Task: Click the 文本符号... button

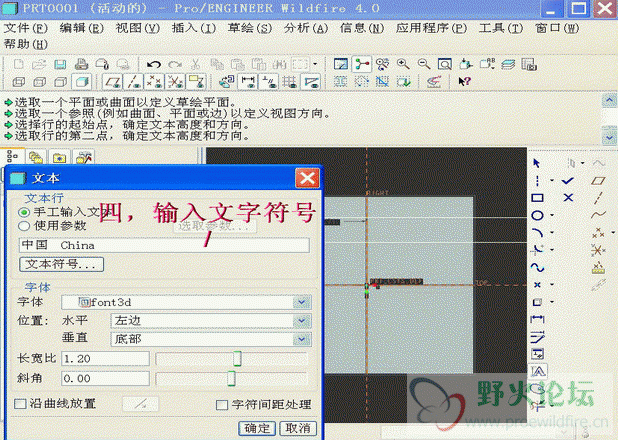Action: [61, 264]
